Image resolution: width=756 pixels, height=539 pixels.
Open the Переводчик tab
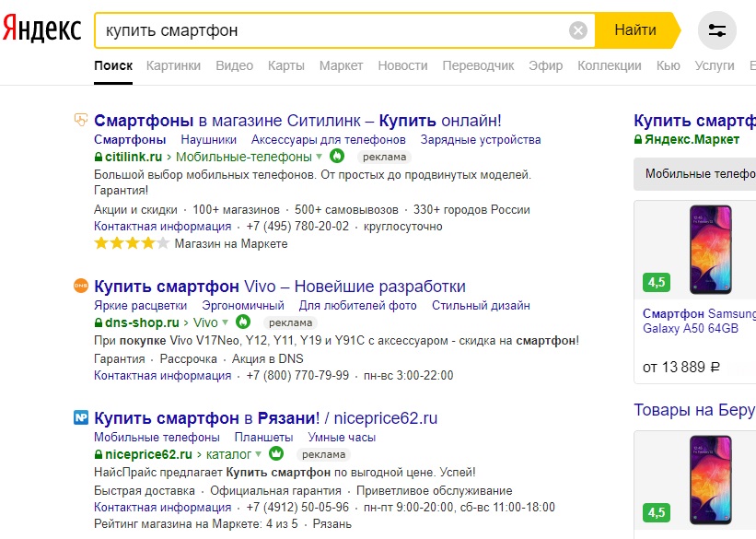pos(478,65)
